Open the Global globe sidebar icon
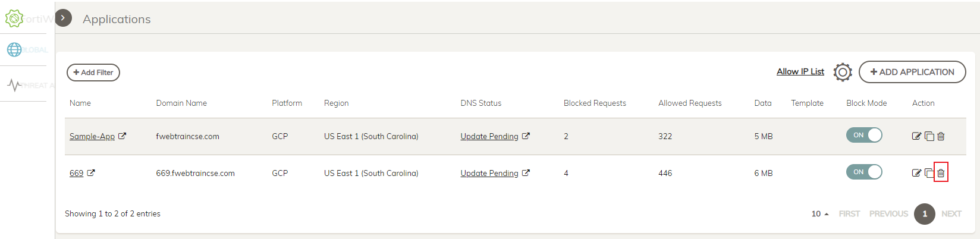 [x=14, y=49]
